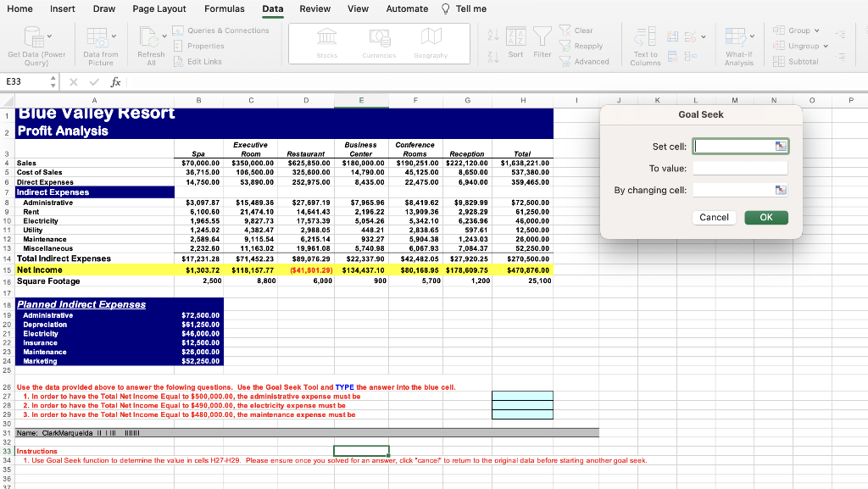Open the Automate menu
This screenshot has height=489, width=868.
click(406, 9)
